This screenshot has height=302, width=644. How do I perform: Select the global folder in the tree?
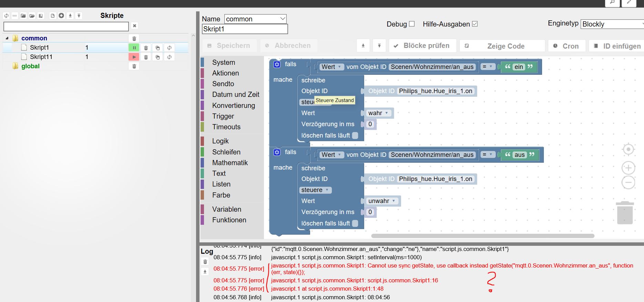pyautogui.click(x=30, y=66)
